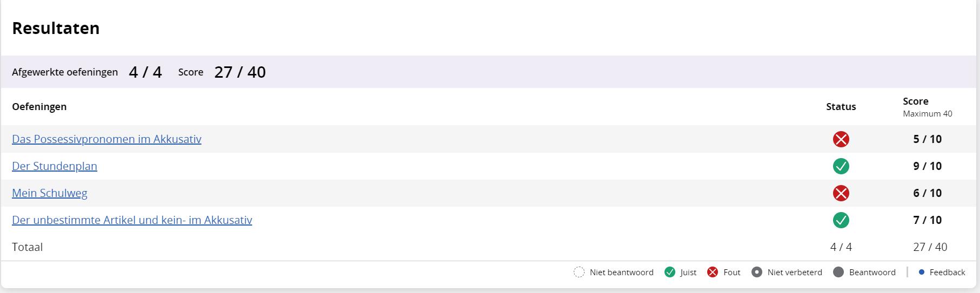Image resolution: width=980 pixels, height=293 pixels.
Task: Open the Der Stundenplan exercise link
Action: click(55, 166)
